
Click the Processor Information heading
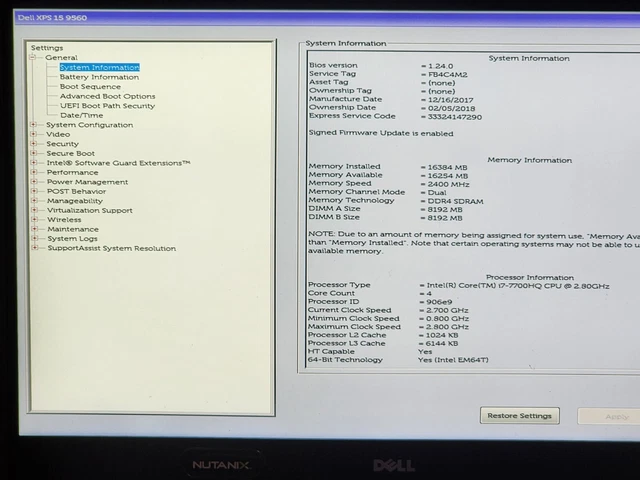(530, 278)
